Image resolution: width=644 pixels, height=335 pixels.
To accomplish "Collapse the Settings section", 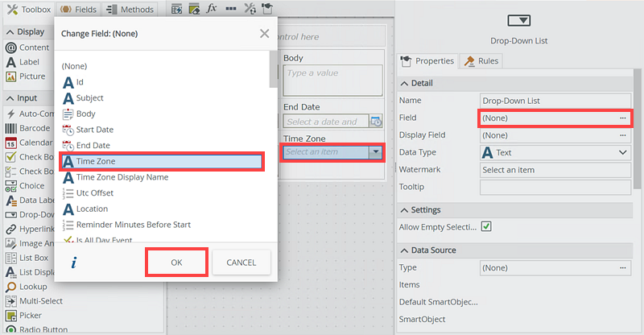I will pyautogui.click(x=405, y=210).
